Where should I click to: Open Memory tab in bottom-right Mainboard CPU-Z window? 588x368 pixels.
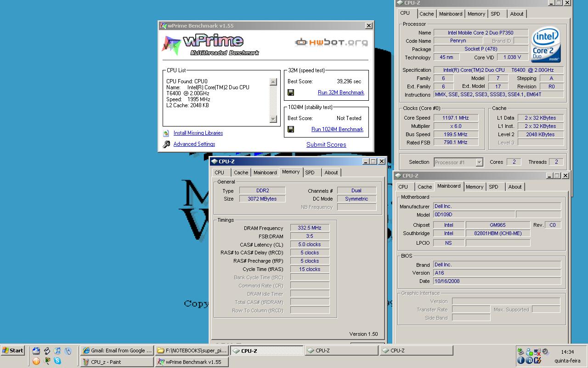(x=475, y=187)
